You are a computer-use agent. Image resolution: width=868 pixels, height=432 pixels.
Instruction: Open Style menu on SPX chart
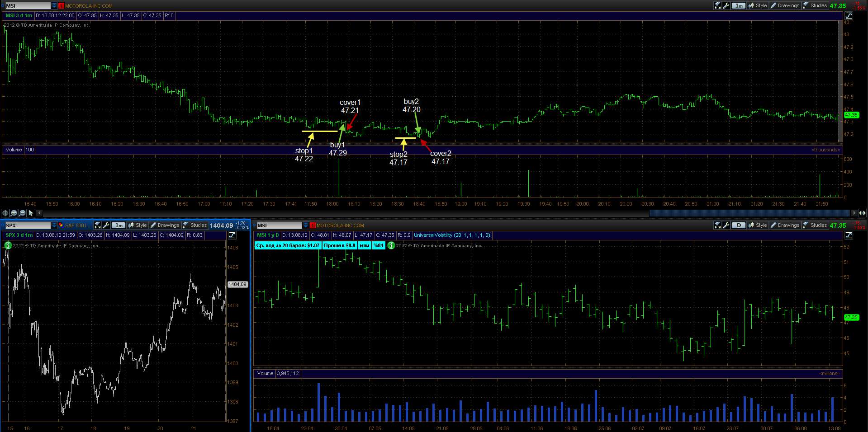(x=138, y=225)
